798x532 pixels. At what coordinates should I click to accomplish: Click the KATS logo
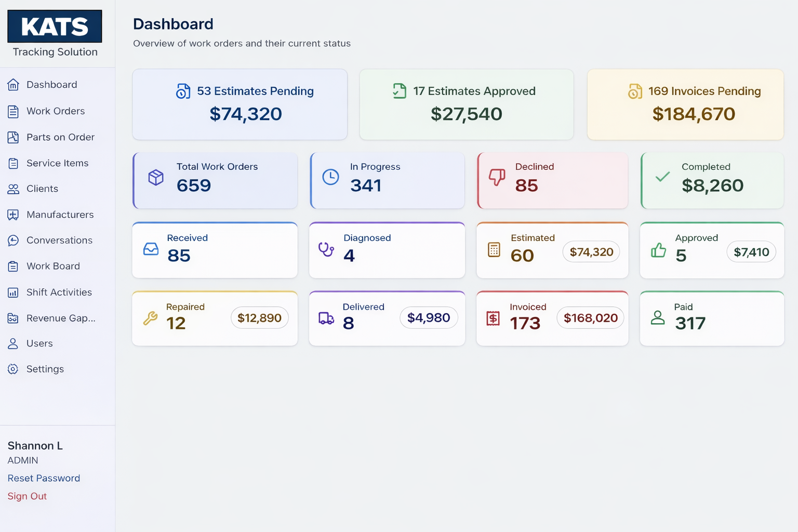pos(55,25)
